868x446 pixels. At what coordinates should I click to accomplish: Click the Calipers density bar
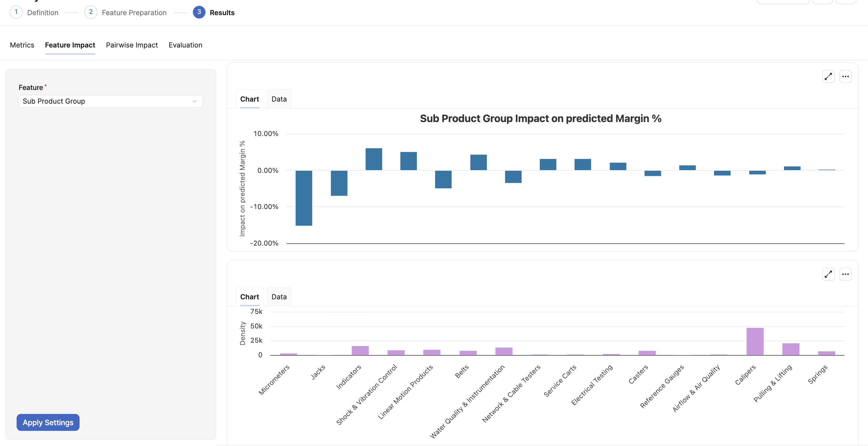tap(755, 341)
